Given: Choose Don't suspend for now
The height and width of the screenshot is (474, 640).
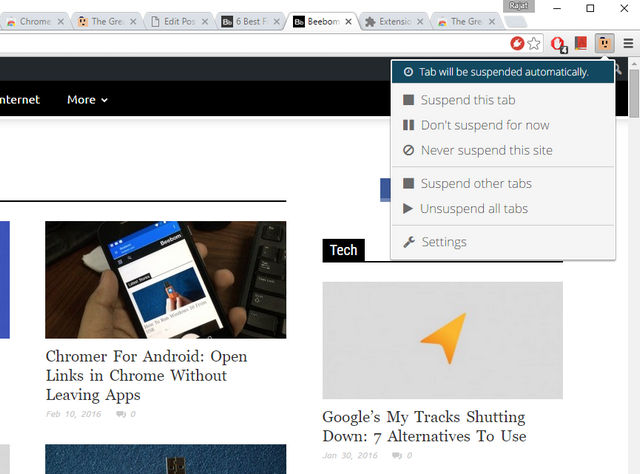Looking at the screenshot, I should [503, 125].
